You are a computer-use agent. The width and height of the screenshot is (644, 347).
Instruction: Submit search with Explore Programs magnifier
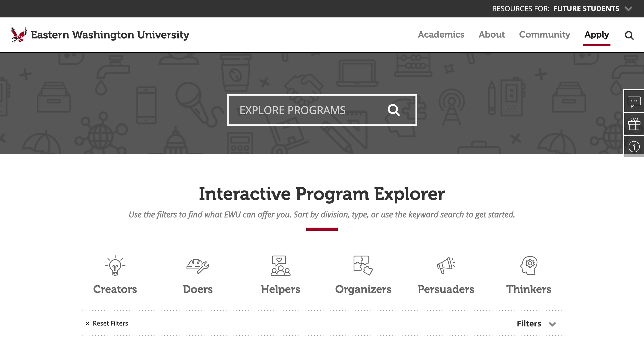click(x=394, y=110)
